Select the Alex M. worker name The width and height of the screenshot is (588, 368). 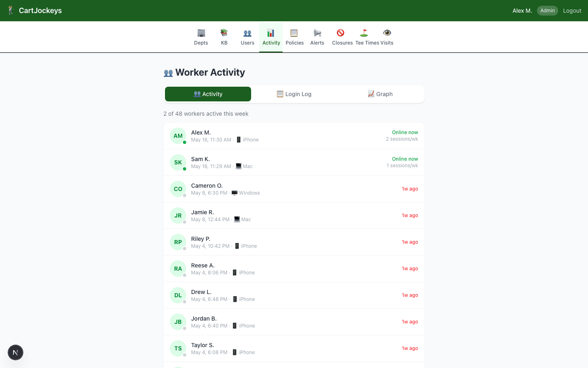point(201,132)
